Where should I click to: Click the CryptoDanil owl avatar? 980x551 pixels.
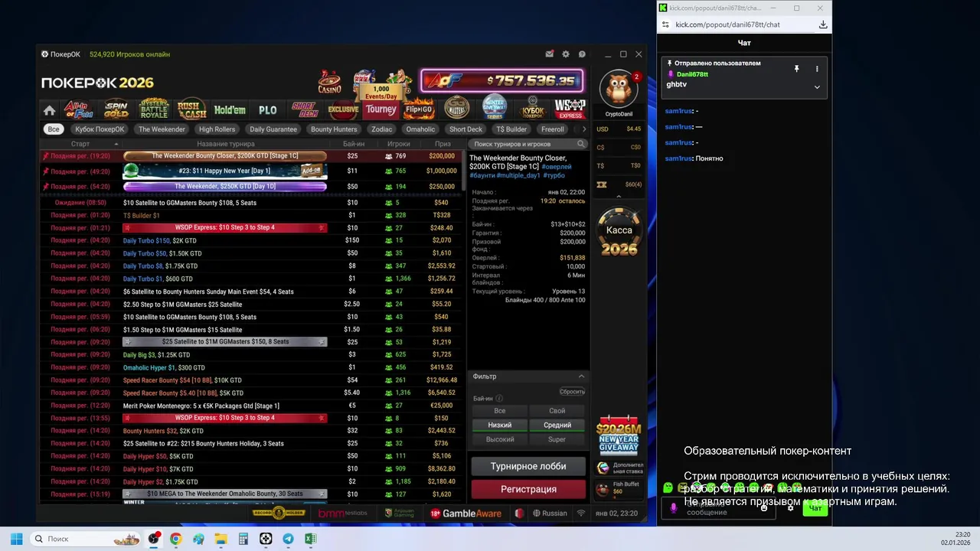coord(618,90)
